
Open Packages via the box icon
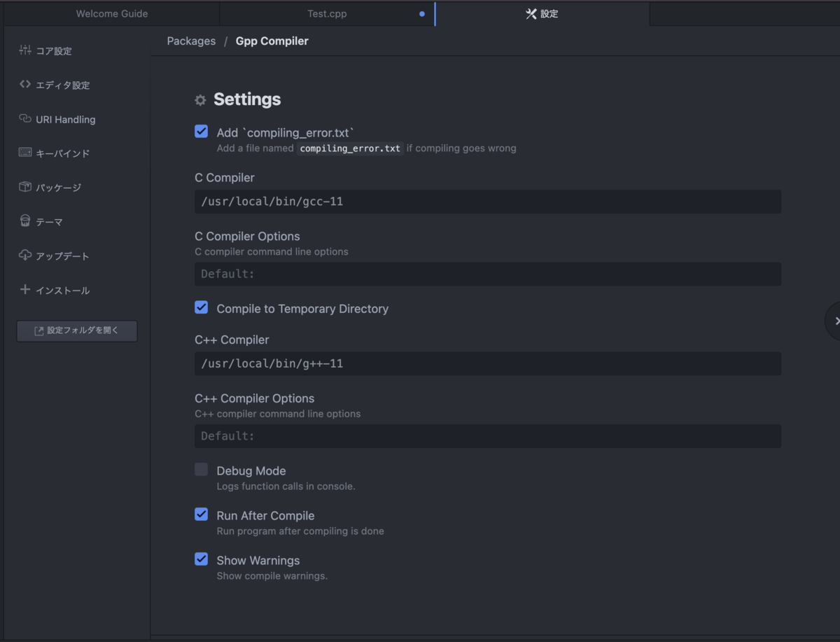coord(25,187)
